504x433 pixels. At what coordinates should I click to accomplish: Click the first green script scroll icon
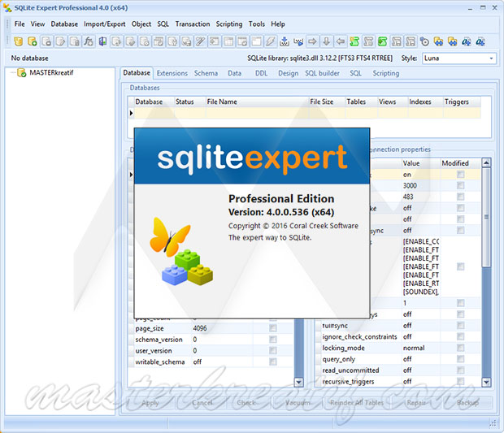pos(354,41)
